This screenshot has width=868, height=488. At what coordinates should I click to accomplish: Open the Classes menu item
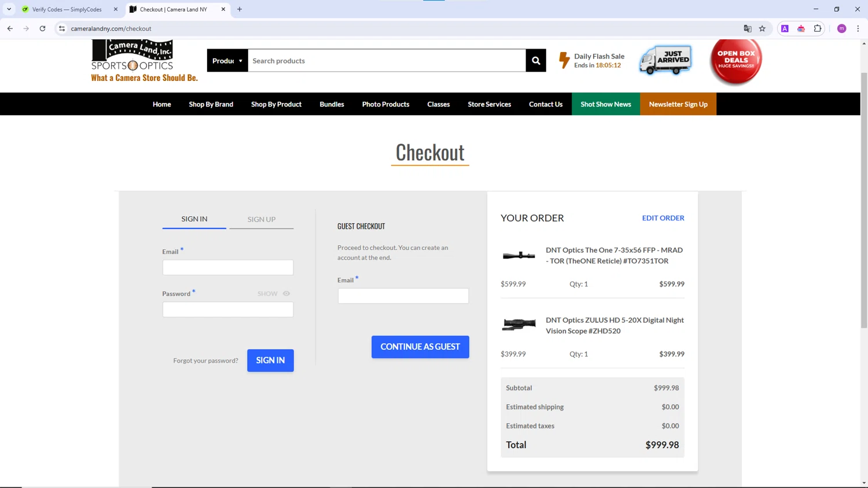[x=439, y=104]
